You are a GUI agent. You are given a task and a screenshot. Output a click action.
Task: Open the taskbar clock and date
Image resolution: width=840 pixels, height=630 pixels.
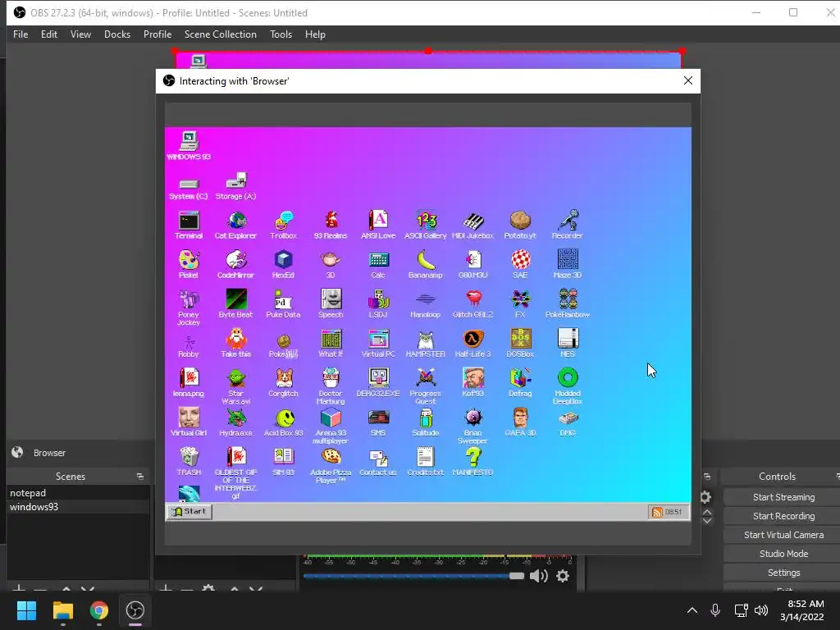click(802, 610)
